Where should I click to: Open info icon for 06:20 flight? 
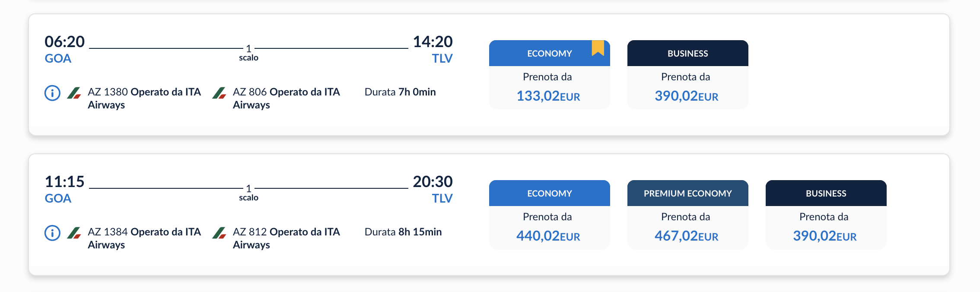point(52,93)
